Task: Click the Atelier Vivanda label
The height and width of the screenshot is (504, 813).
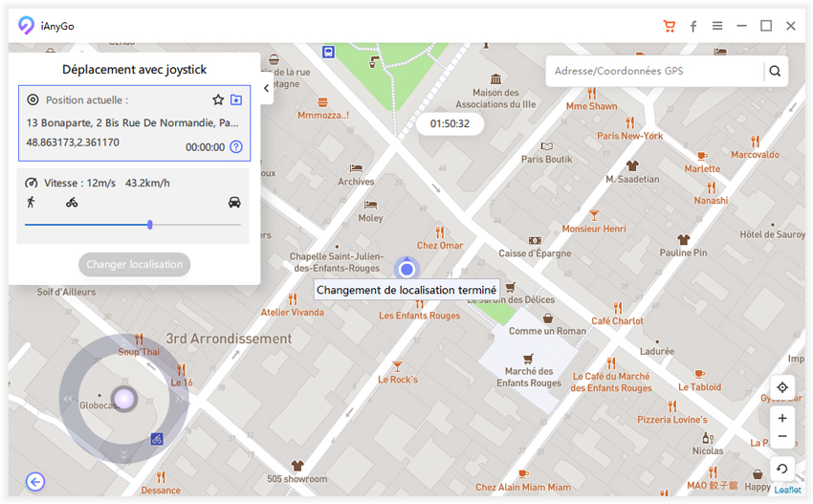Action: pos(293,312)
